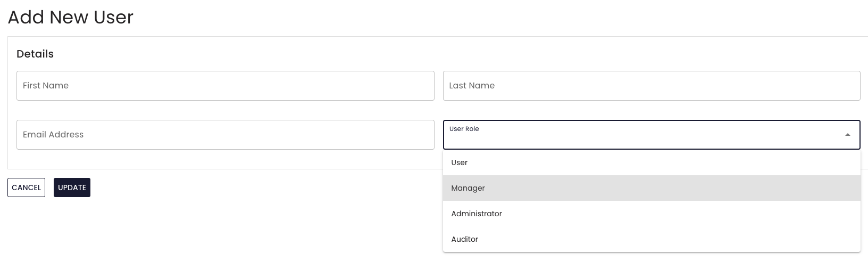Click the Last Name placeholder text

[472, 85]
